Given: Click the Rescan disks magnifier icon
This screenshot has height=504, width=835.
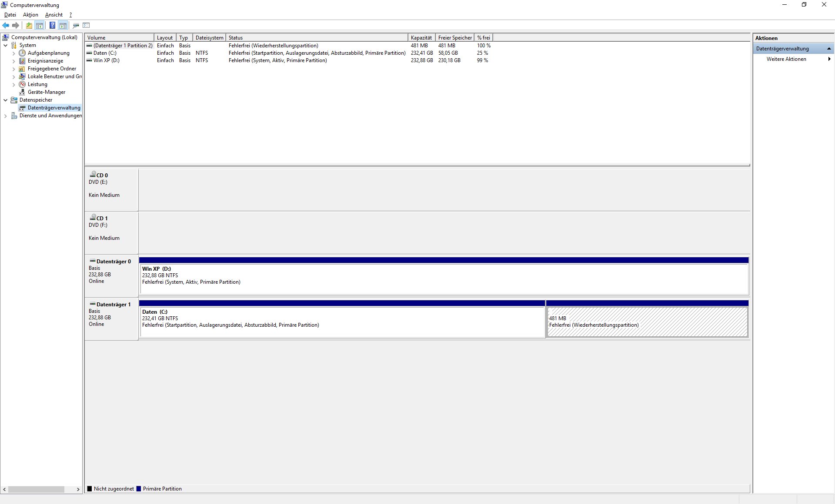Looking at the screenshot, I should pos(76,25).
